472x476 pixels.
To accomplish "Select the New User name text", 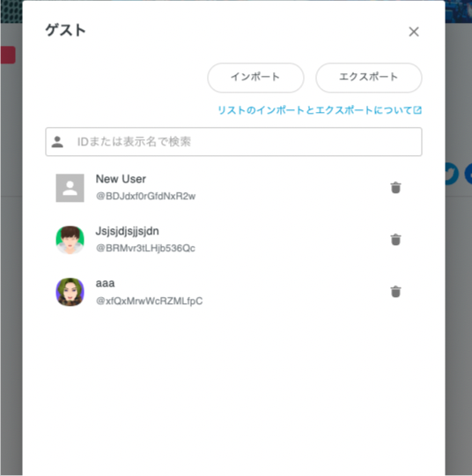I will point(121,179).
